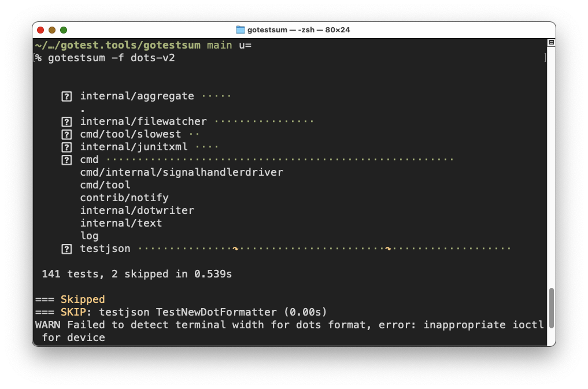Select the 'contrib/notify' package name
The image size is (588, 389).
pyautogui.click(x=124, y=197)
